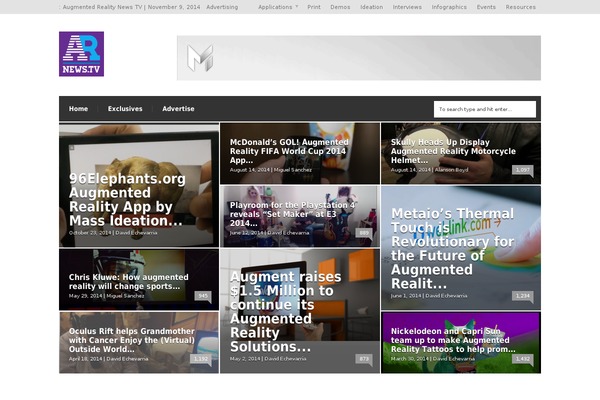This screenshot has height=400, width=600.
Task: Click Augmented Reality News TV site title
Action: point(102,7)
